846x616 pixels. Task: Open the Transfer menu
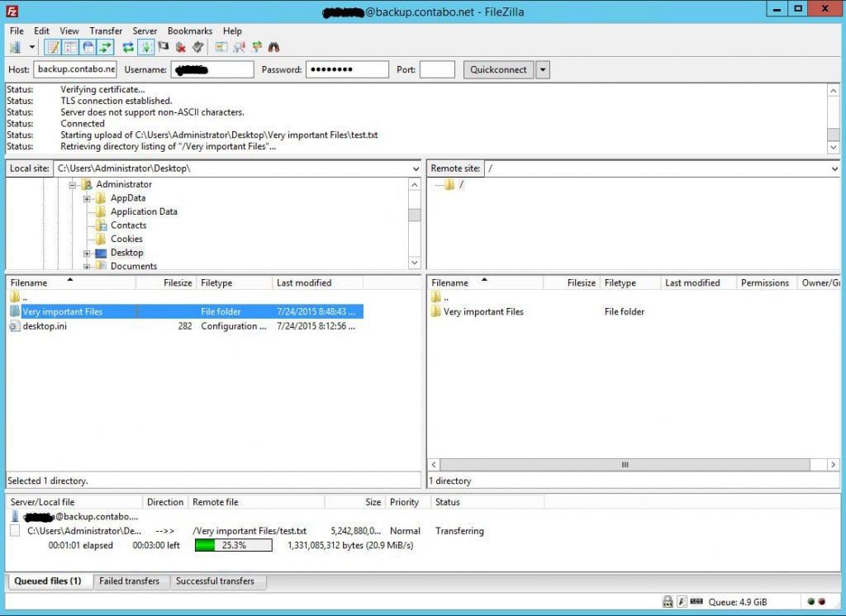tap(106, 31)
